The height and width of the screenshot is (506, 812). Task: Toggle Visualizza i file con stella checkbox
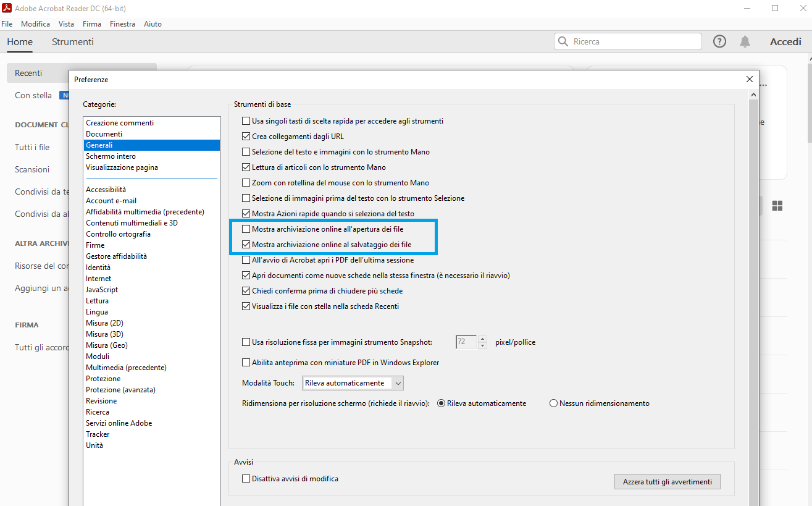point(246,306)
